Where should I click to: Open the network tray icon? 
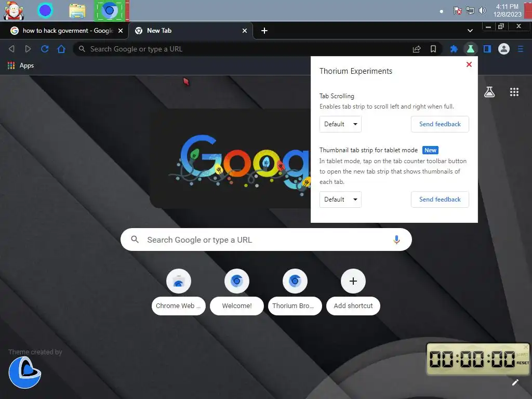[x=470, y=10]
